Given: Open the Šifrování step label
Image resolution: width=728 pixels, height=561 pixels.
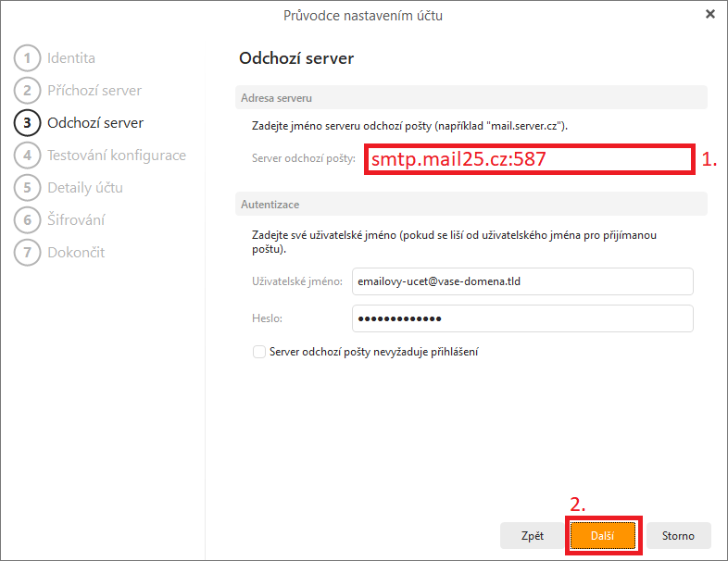Looking at the screenshot, I should point(76,220).
